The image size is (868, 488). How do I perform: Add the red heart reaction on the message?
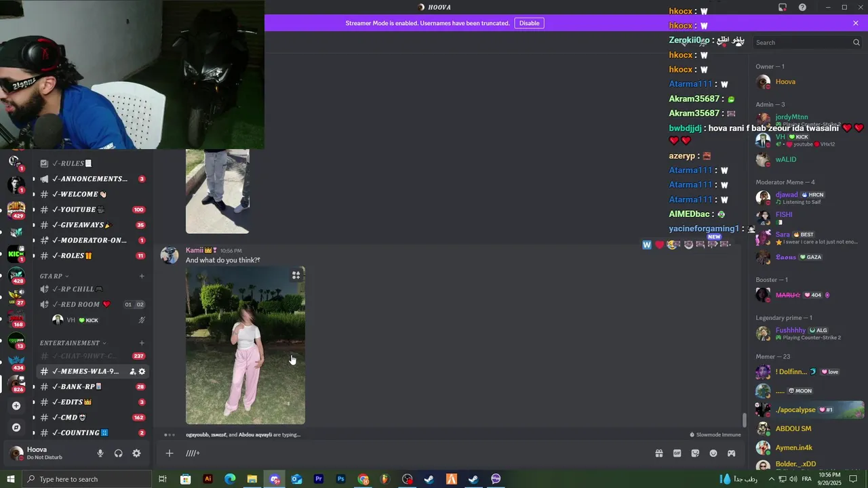[x=659, y=245]
